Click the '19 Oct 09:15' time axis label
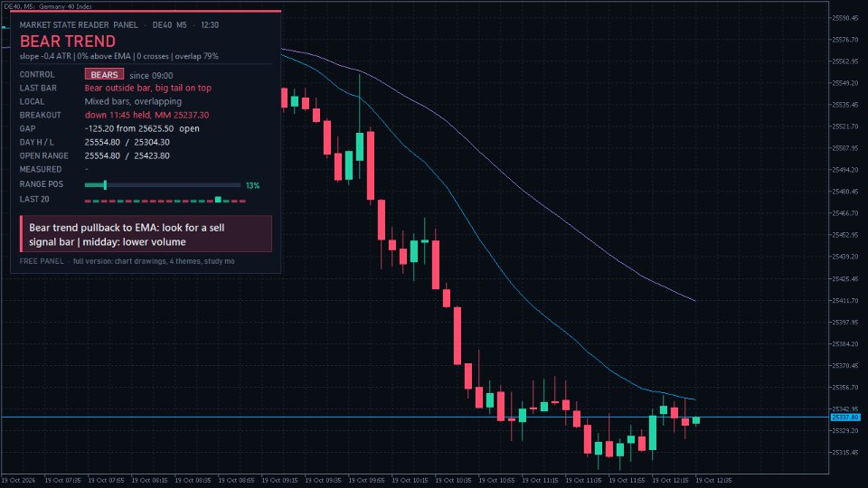 (x=279, y=480)
